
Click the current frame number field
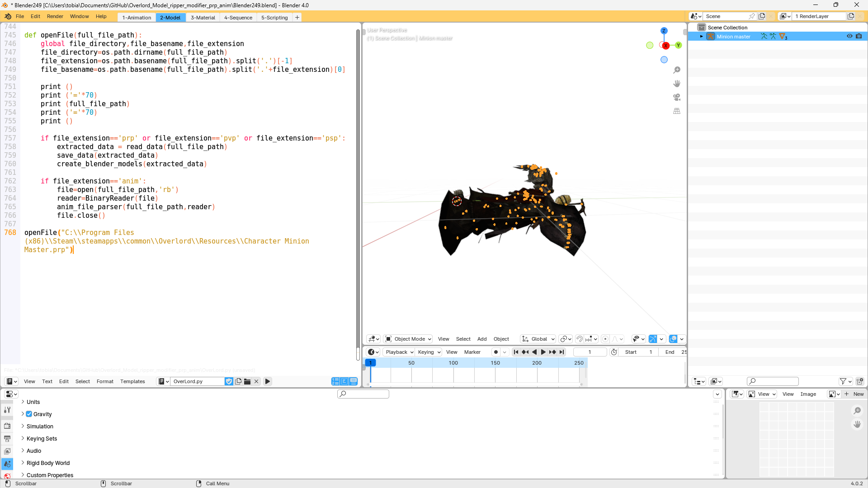590,352
